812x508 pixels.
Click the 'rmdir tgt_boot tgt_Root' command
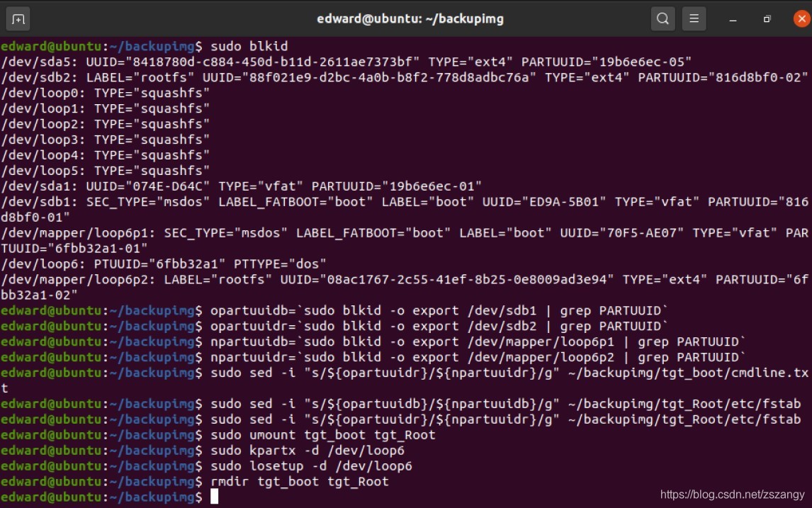tap(300, 482)
